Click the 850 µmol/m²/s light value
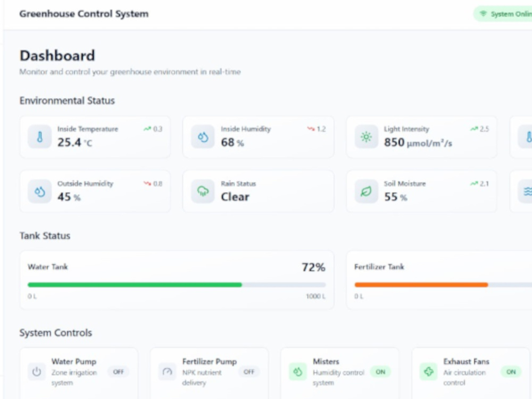 click(x=418, y=143)
